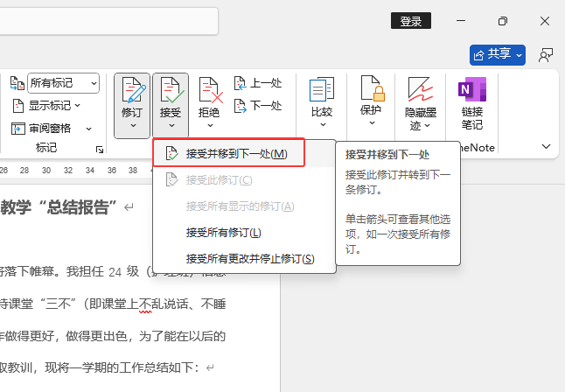Image resolution: width=565 pixels, height=392 pixels.
Task: Restore down the Word window
Action: pos(503,21)
